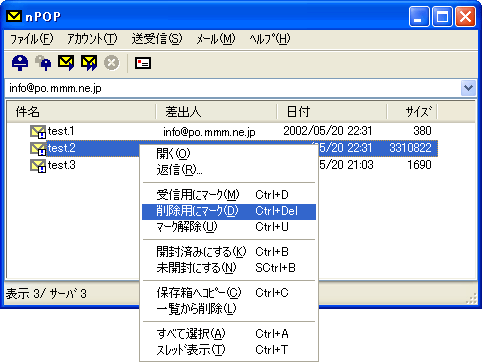The image size is (482, 362).
Task: Click the gray stop toolbar icon
Action: [x=112, y=63]
